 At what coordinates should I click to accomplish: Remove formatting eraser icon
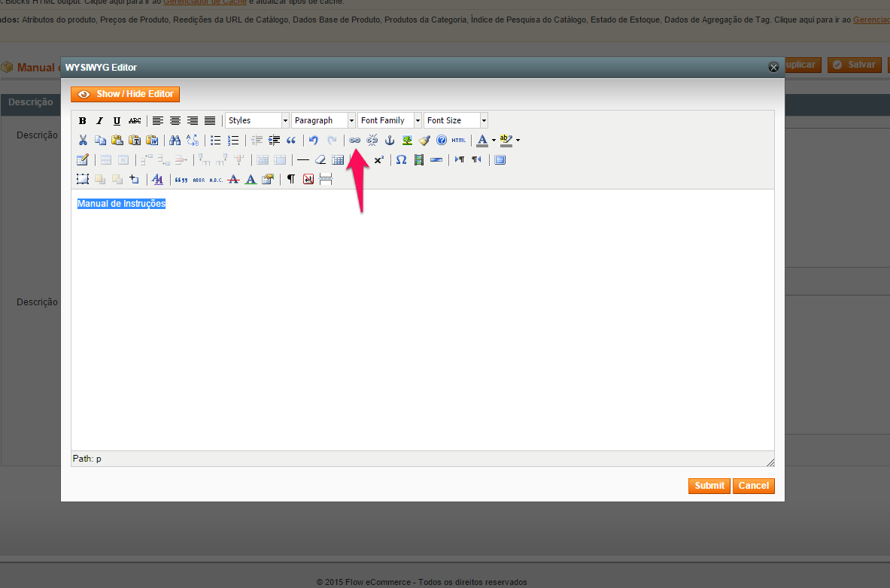(320, 160)
